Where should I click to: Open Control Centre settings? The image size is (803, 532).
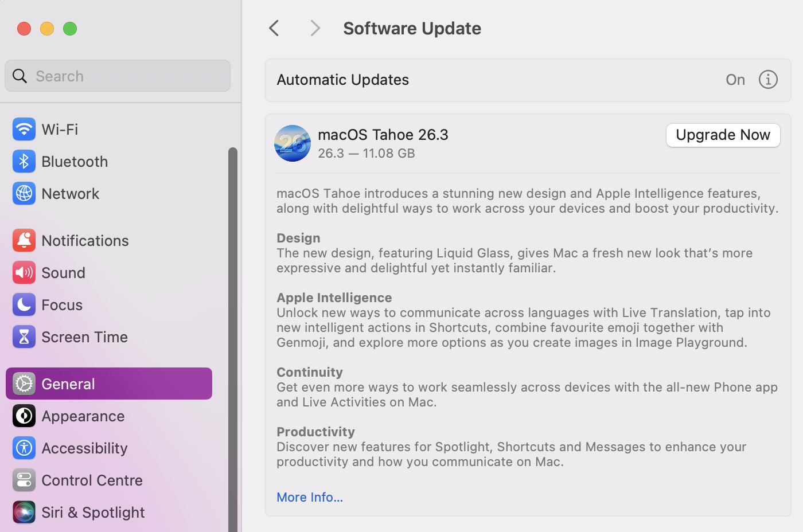(x=91, y=480)
